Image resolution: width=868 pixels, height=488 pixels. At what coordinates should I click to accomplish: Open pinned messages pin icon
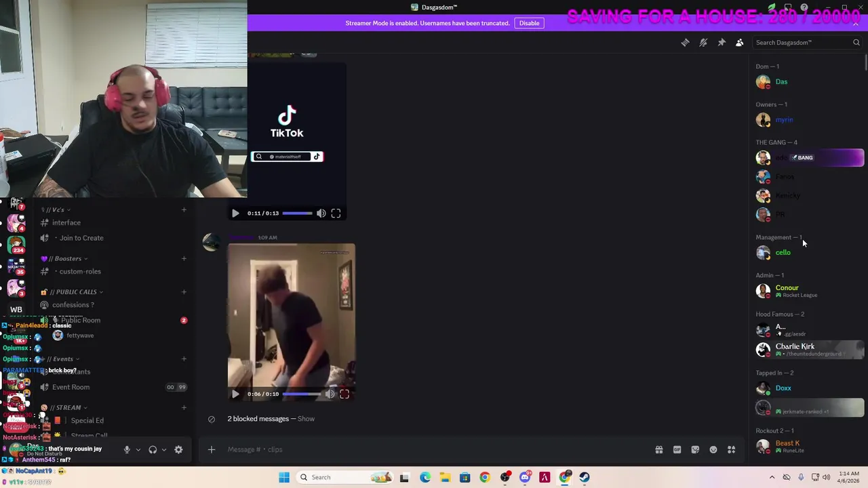[722, 43]
